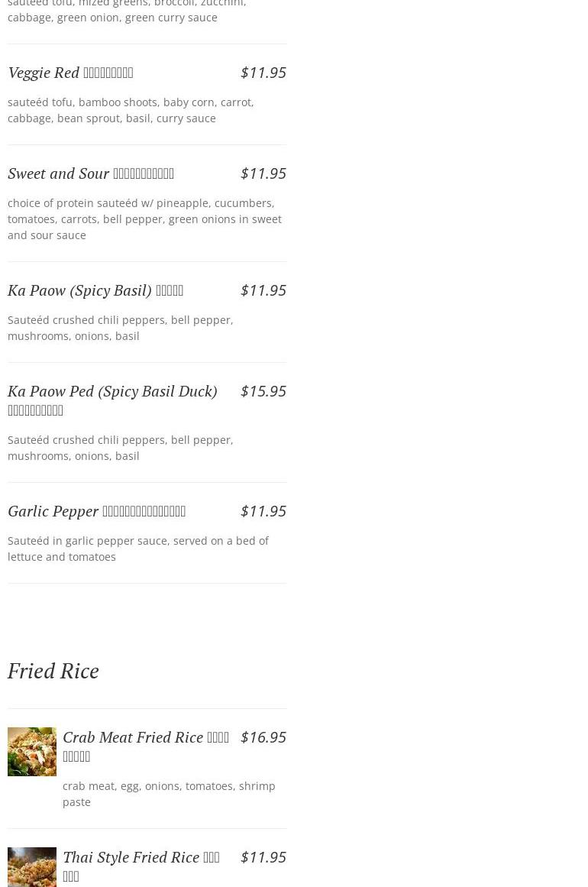Click the crab meat, egg, onions description
This screenshot has height=887, width=588.
point(169,794)
